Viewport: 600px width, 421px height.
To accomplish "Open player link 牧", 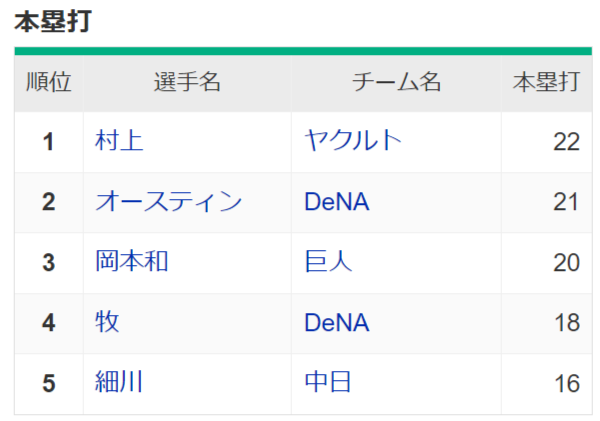I will click(x=107, y=322).
